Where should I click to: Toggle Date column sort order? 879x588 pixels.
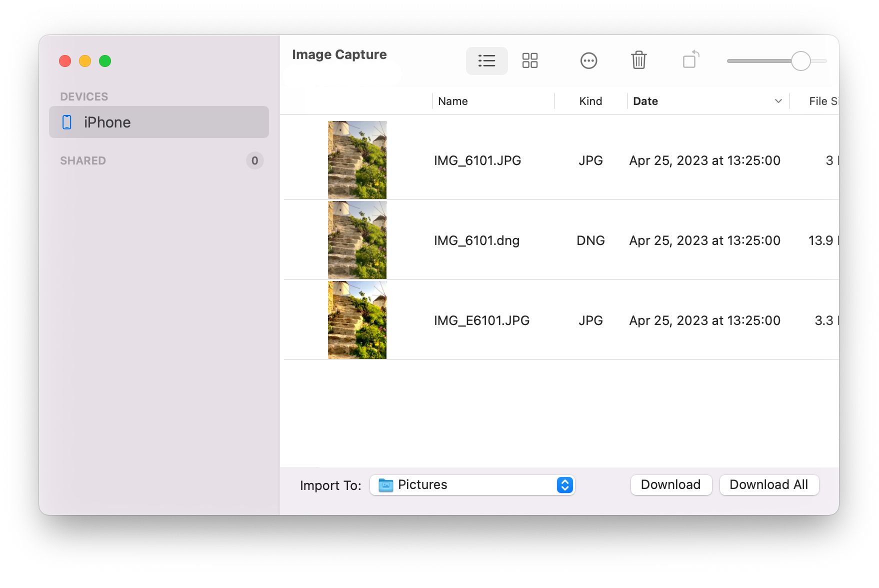tap(645, 101)
